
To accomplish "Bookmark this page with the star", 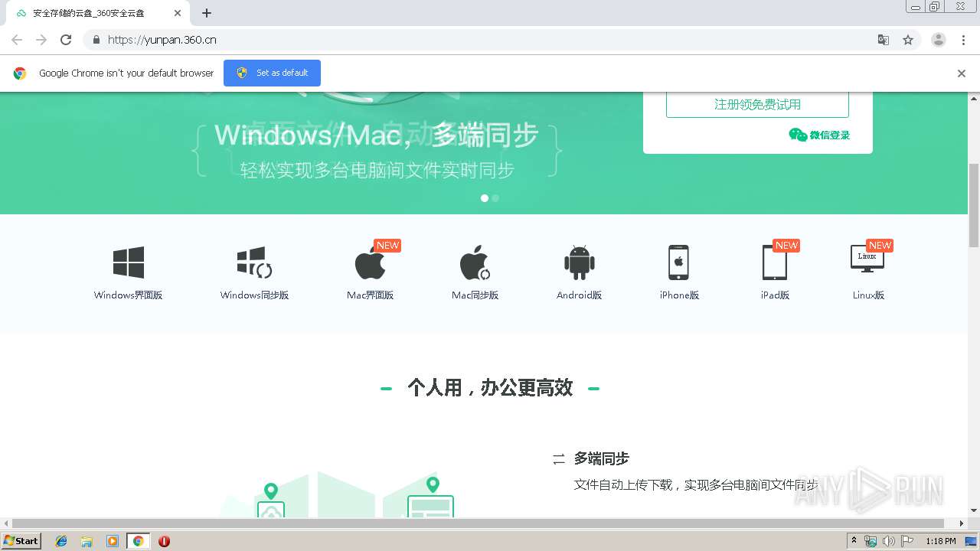I will pyautogui.click(x=908, y=40).
